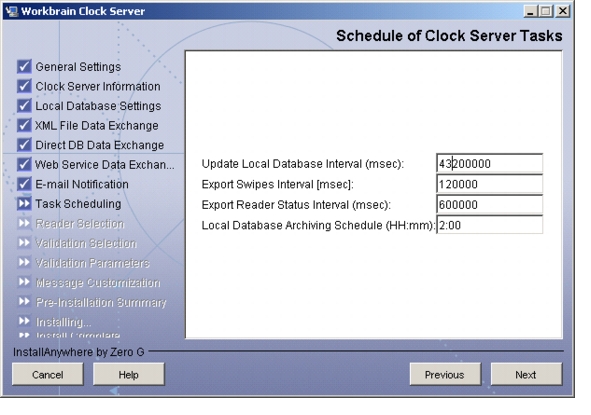
Task: Click the E-mail Notification step label
Action: [82, 185]
